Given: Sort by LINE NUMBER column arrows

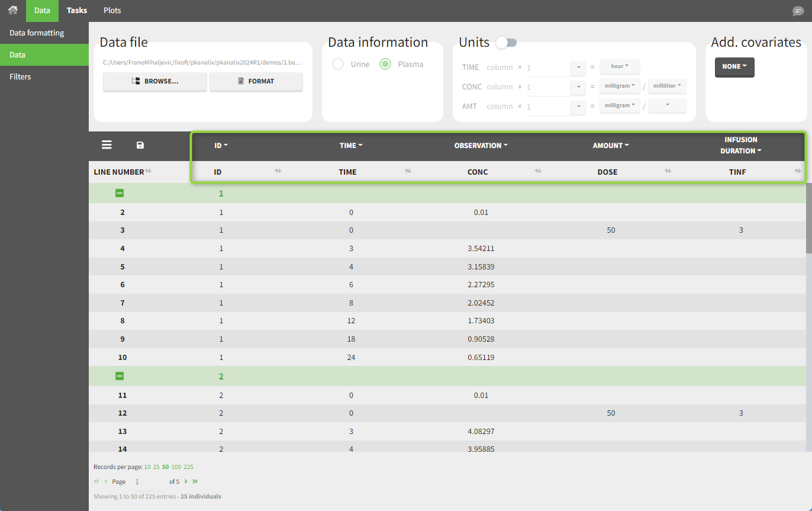Looking at the screenshot, I should click(149, 171).
